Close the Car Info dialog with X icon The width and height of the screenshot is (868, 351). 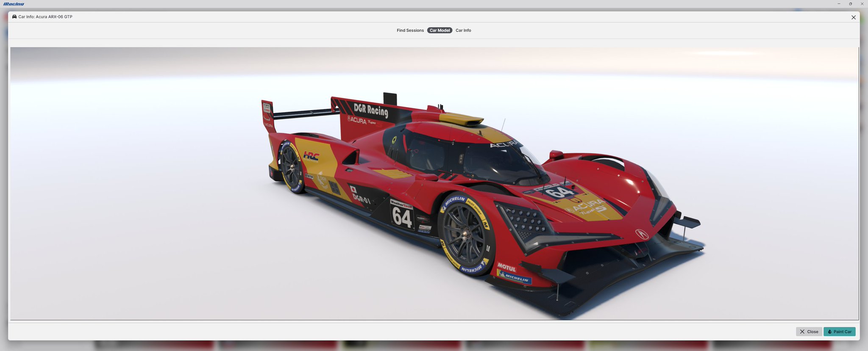(854, 17)
